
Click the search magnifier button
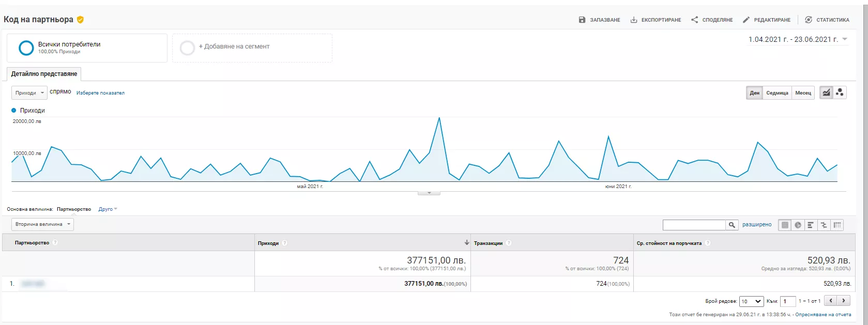732,225
